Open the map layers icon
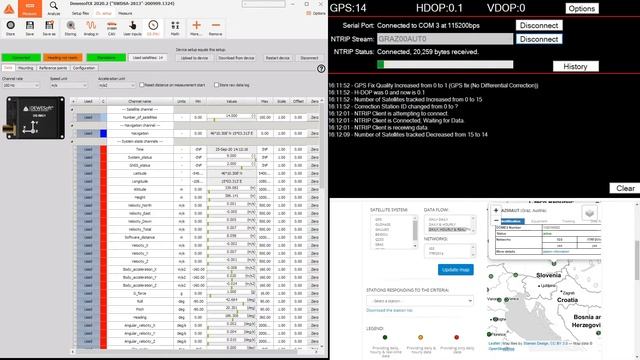Image resolution: width=640 pixels, height=360 pixels. [x=589, y=213]
